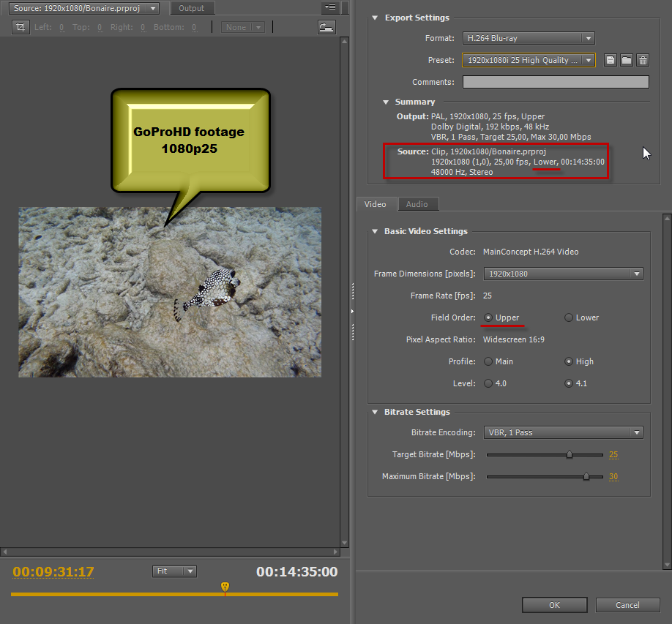This screenshot has height=624, width=672.
Task: Click the Target Bitrate slider handle
Action: 569,454
